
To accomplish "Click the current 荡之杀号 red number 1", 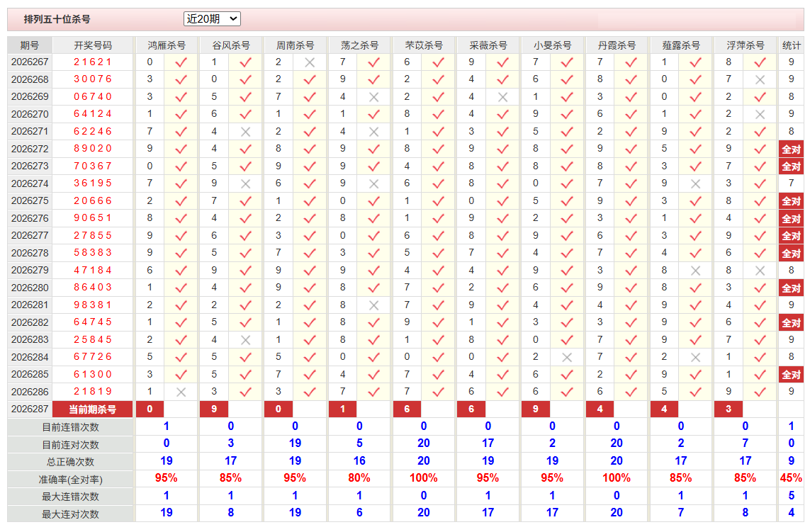I will click(342, 409).
